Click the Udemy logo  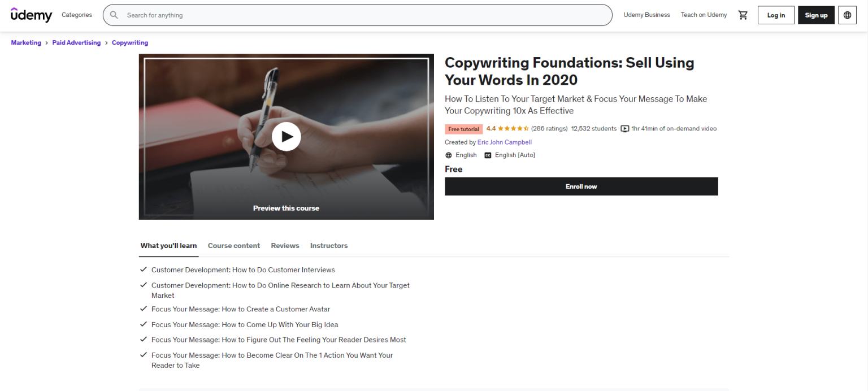click(x=31, y=15)
